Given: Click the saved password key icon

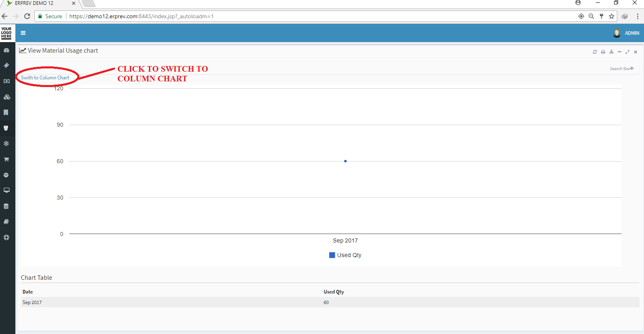Looking at the screenshot, I should [601, 16].
